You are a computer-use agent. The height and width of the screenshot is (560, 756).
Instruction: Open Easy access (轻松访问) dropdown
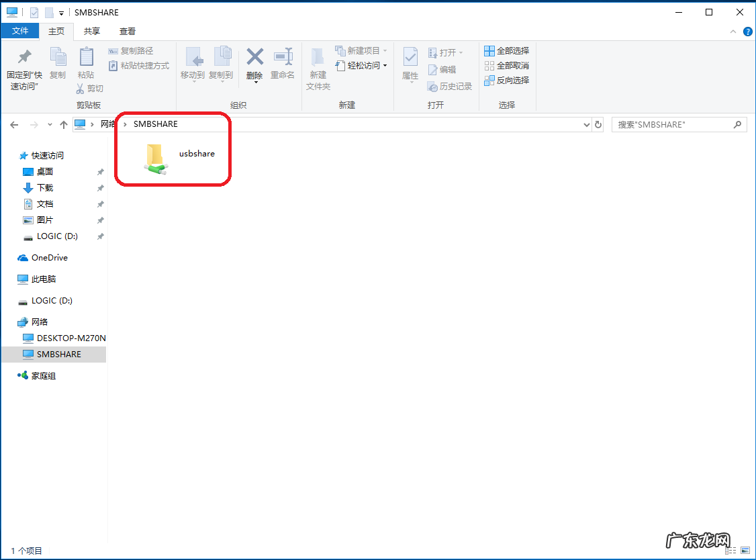[361, 66]
